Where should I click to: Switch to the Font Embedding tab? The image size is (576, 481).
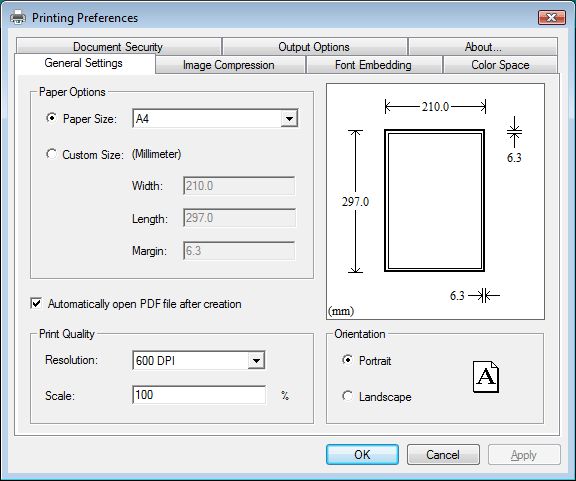(374, 65)
